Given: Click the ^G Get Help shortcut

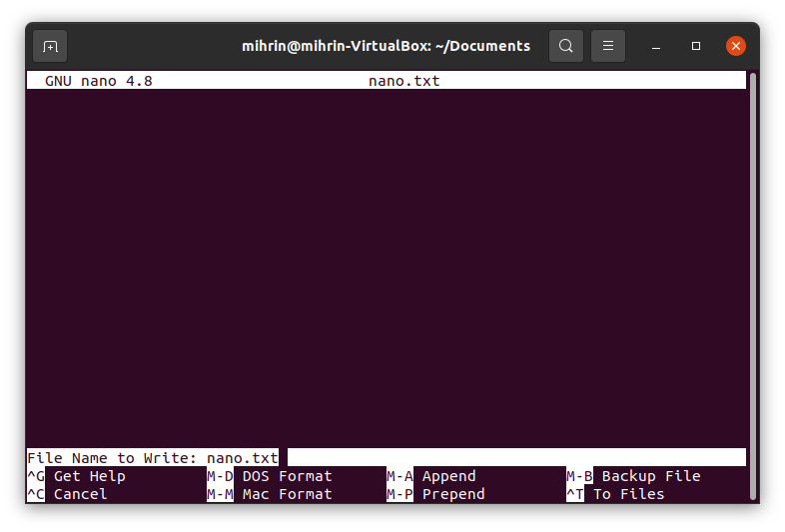Looking at the screenshot, I should click(x=78, y=476).
